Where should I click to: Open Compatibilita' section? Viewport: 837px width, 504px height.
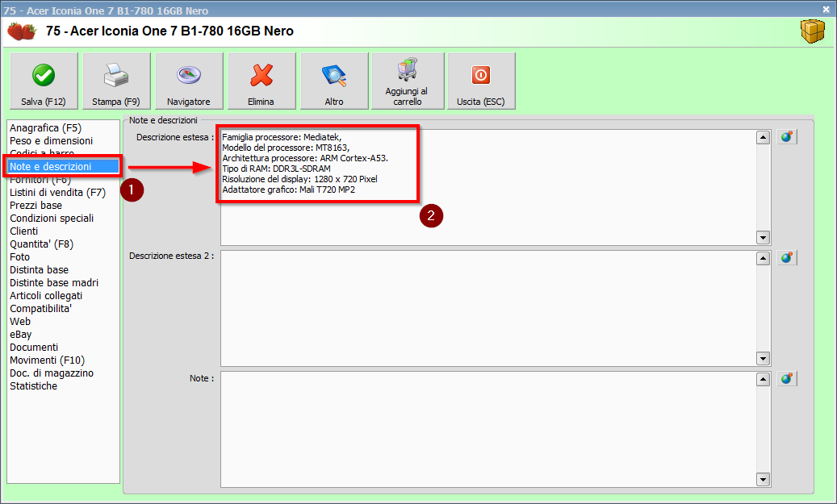pos(40,308)
